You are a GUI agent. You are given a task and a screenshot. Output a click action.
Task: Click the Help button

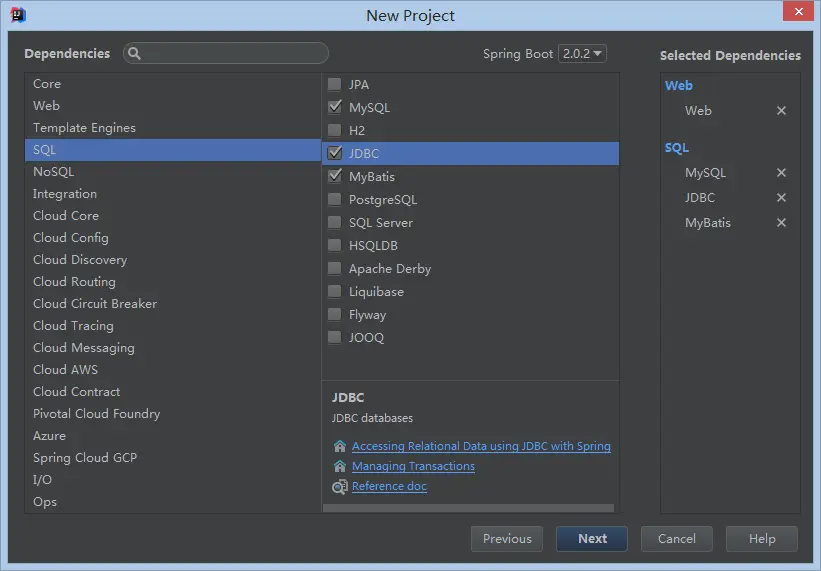[x=762, y=539]
